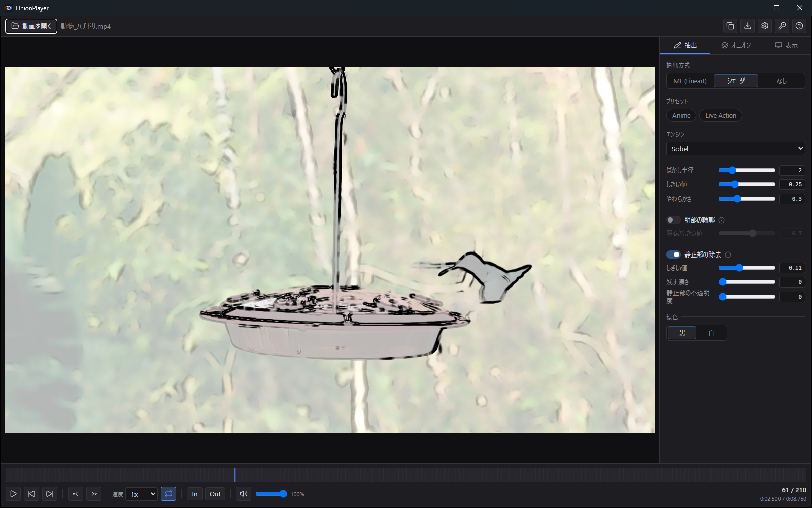Select シェーダ extraction method
Viewport: 812px width, 508px height.
tap(736, 81)
